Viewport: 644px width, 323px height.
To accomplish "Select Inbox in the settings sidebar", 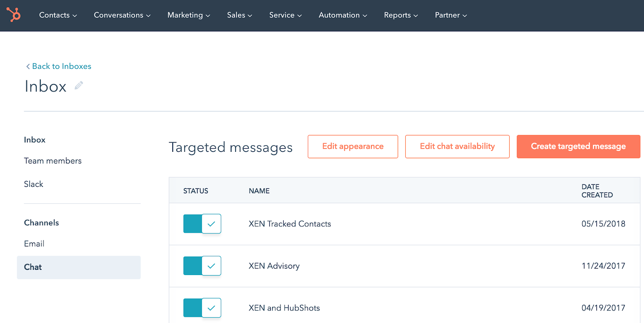I will click(x=35, y=140).
